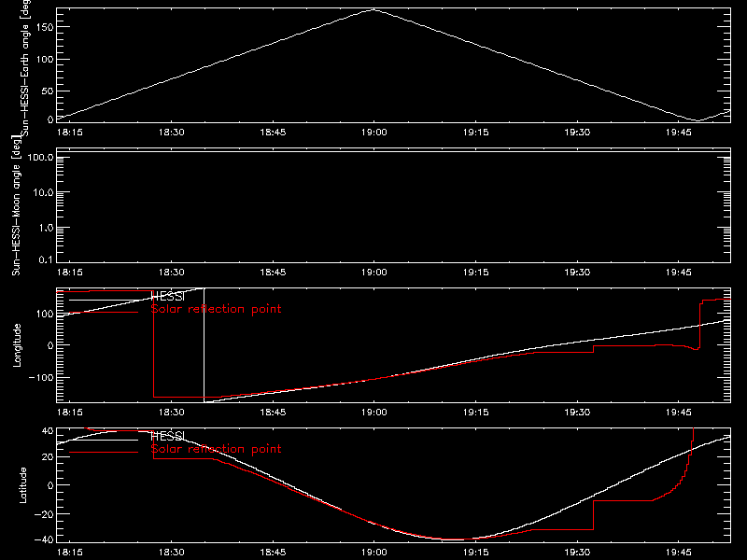Click the peak of the Earth angle curve
This screenshot has width=747, height=560.
tap(374, 9)
